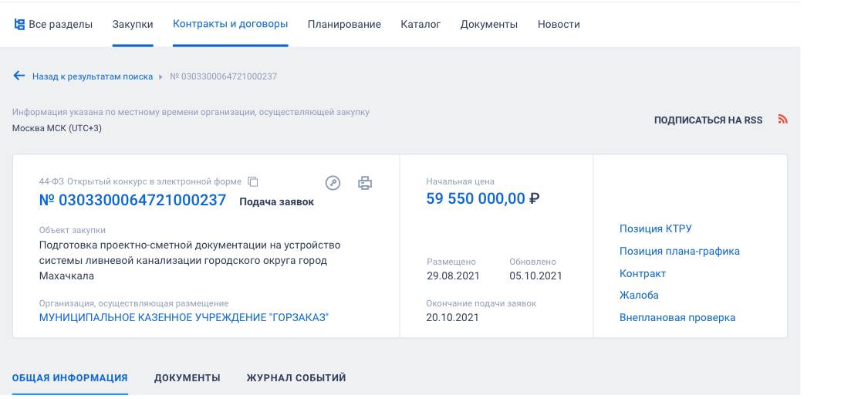Open procurement № 0303300064721000237 link

pos(132,200)
